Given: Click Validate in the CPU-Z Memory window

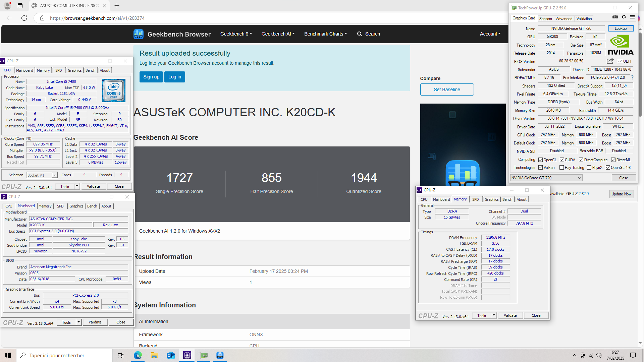Looking at the screenshot, I should click(x=510, y=315).
